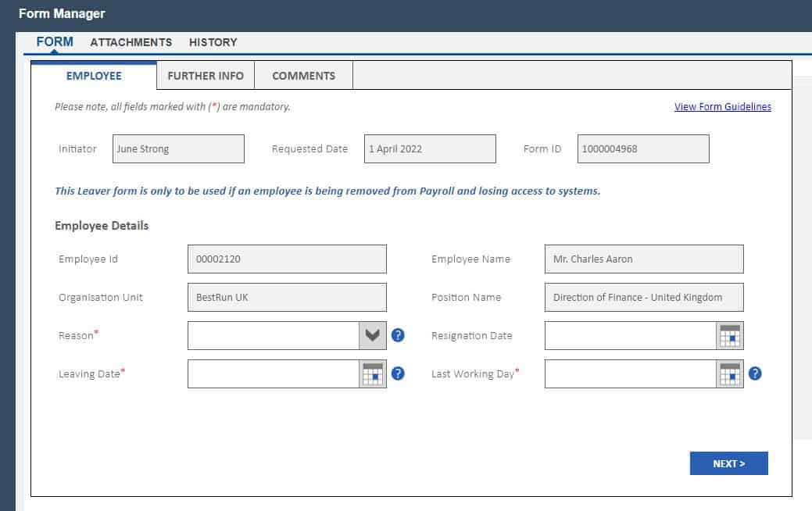This screenshot has height=511, width=812.
Task: Show help for Last Working Day field
Action: (755, 373)
